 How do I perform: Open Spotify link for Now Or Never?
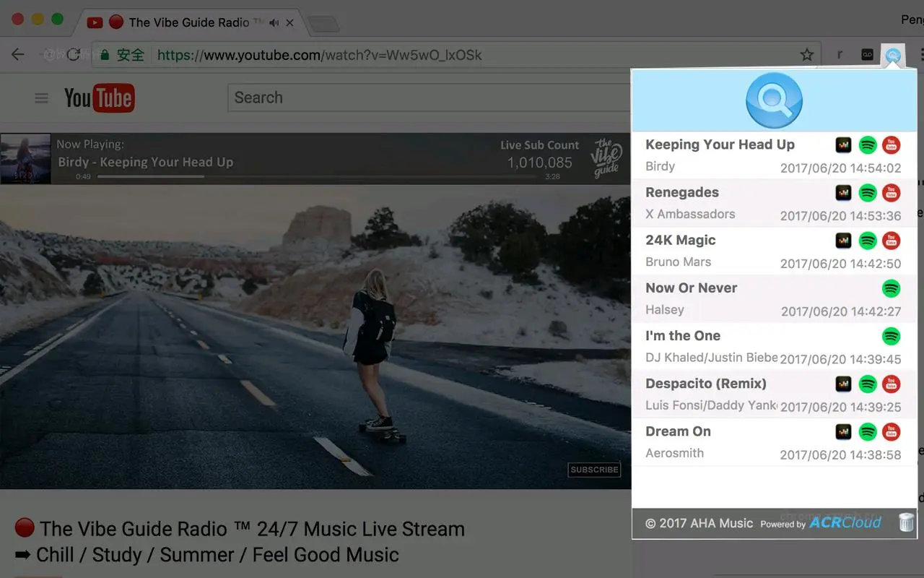click(892, 288)
